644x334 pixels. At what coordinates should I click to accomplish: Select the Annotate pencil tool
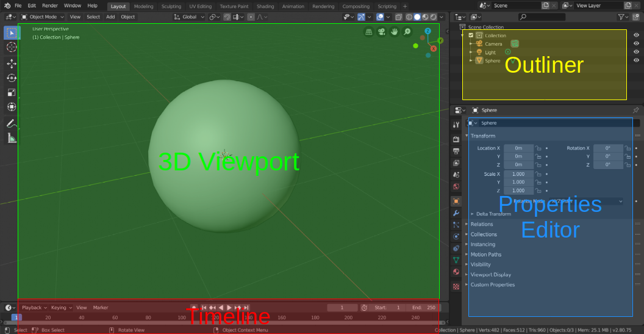(x=12, y=123)
